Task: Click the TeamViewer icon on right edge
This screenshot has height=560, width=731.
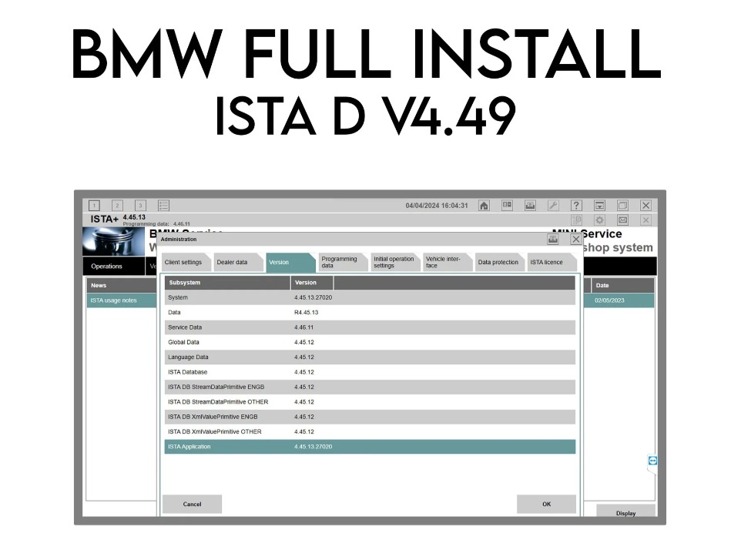Action: pos(653,460)
